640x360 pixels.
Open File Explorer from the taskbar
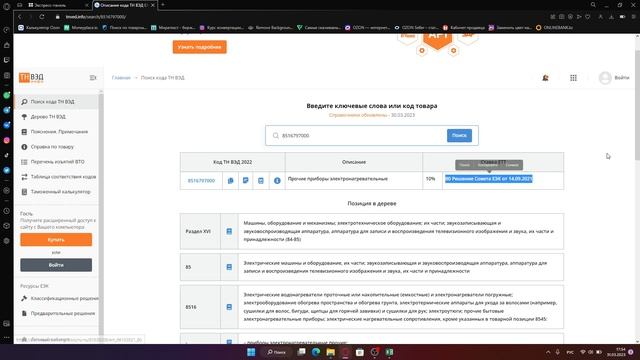click(331, 352)
